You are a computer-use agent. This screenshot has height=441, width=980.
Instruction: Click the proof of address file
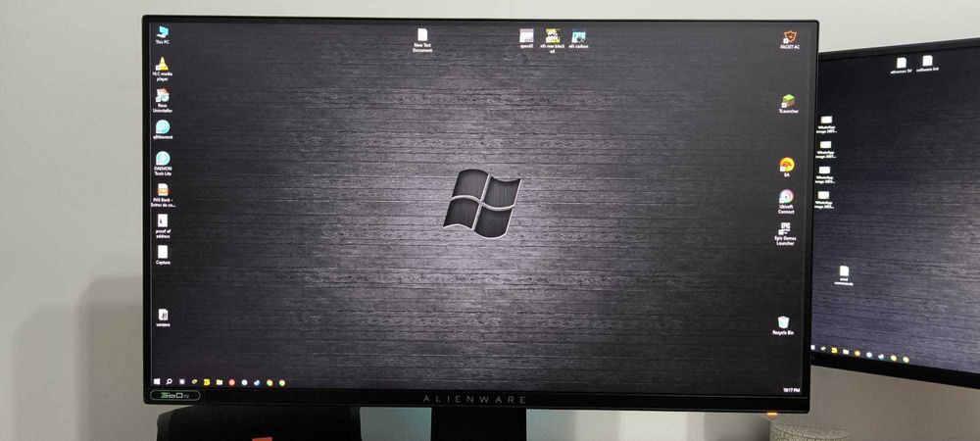pos(163,226)
